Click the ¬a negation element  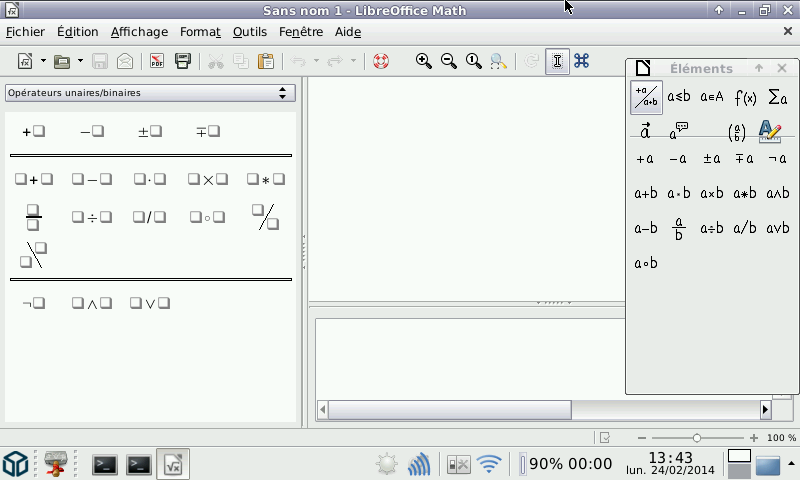(x=778, y=159)
